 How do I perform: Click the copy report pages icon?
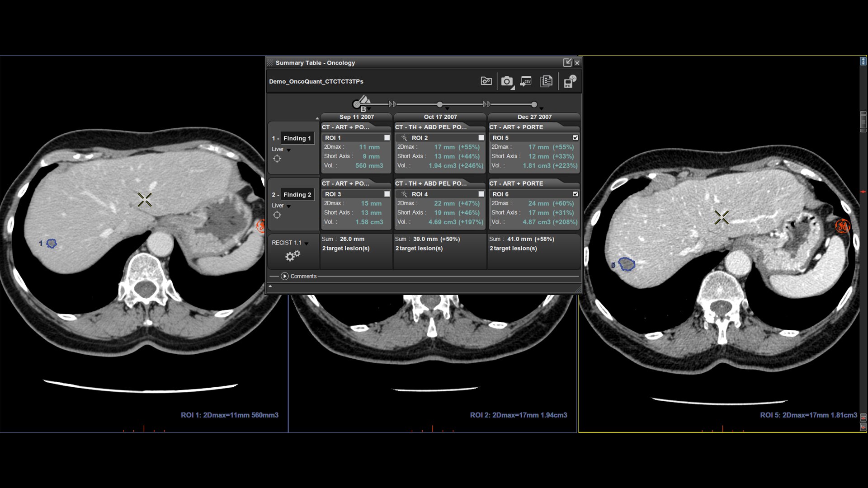coord(546,81)
